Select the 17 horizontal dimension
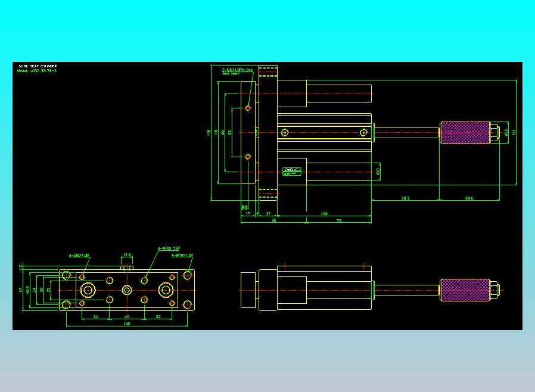 (x=248, y=213)
